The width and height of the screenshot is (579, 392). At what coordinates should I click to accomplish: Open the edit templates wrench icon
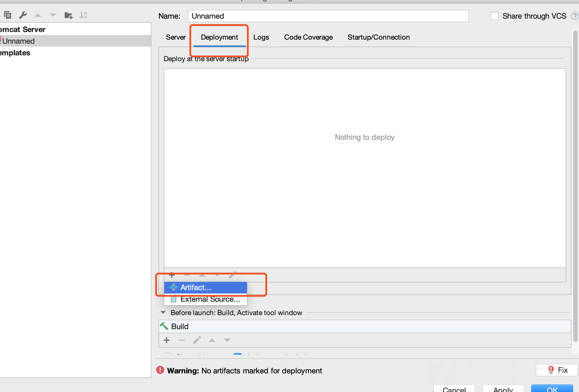tap(23, 15)
